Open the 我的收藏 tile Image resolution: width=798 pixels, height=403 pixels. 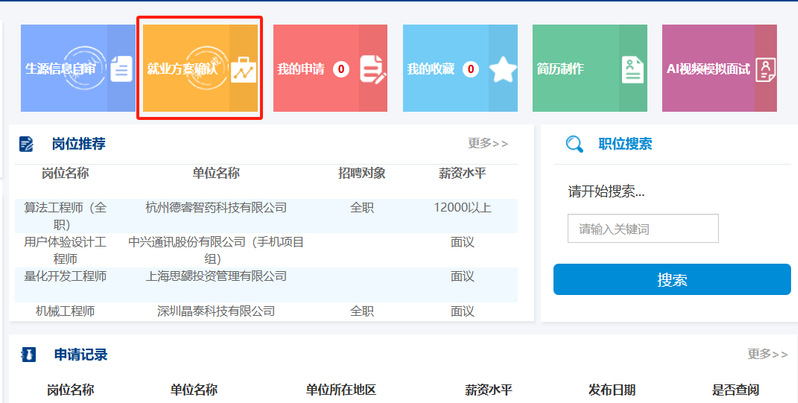click(460, 68)
